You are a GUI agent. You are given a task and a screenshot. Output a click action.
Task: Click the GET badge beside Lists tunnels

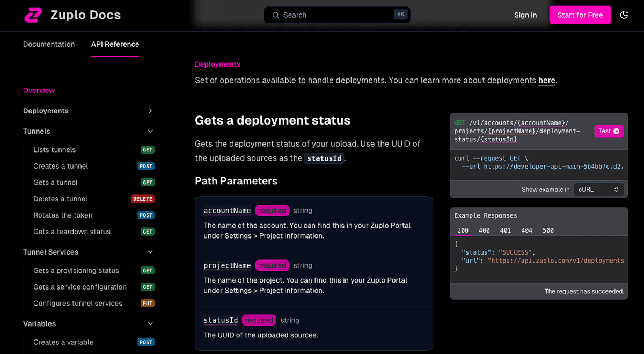point(147,149)
